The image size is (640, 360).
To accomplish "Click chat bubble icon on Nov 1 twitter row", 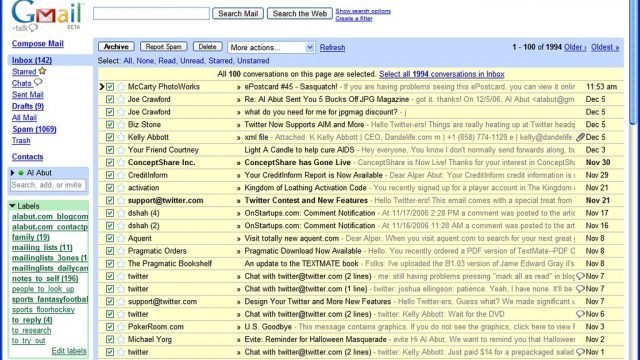I will tap(580, 352).
